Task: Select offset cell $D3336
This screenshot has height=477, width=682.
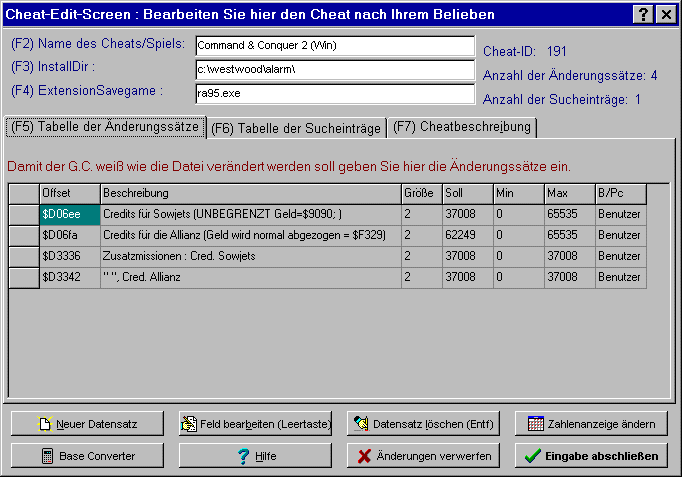Action: [x=70, y=256]
